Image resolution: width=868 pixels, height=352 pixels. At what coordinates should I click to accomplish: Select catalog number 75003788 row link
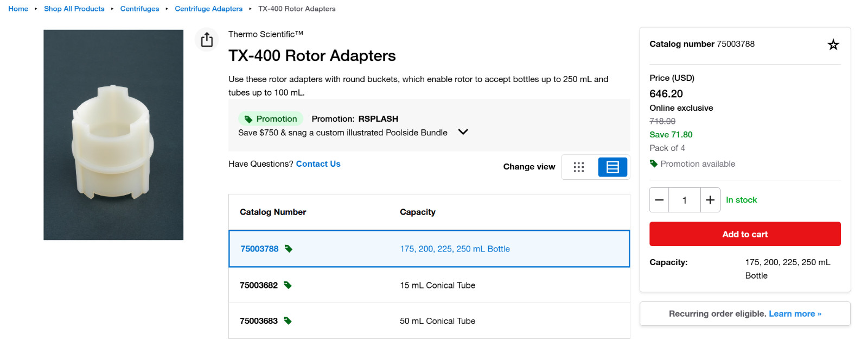click(x=259, y=249)
